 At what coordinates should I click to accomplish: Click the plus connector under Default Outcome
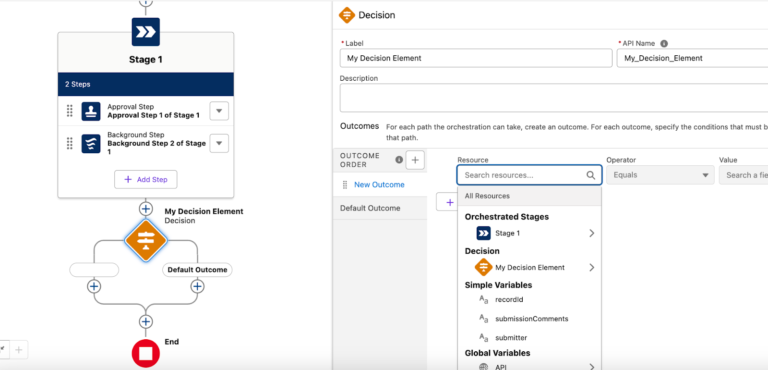197,286
